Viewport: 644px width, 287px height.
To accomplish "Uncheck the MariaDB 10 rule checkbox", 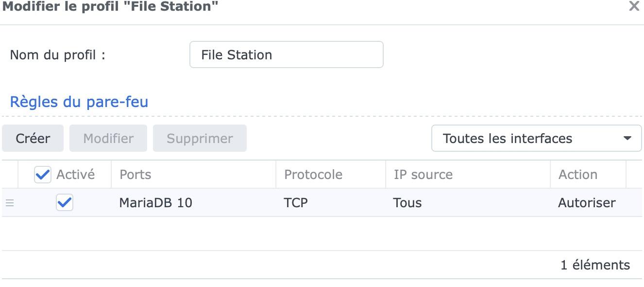I will click(65, 202).
